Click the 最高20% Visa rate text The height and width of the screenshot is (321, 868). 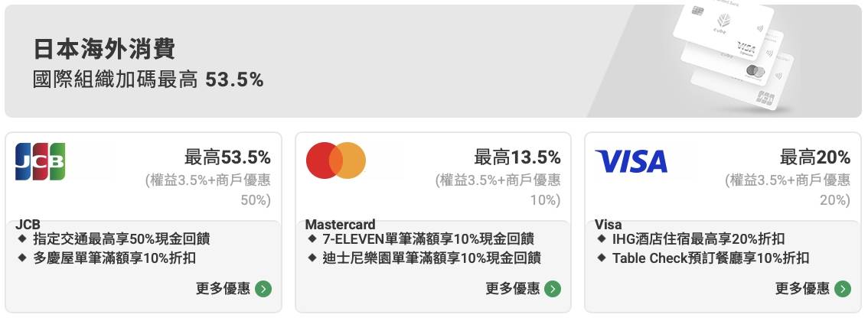point(814,158)
